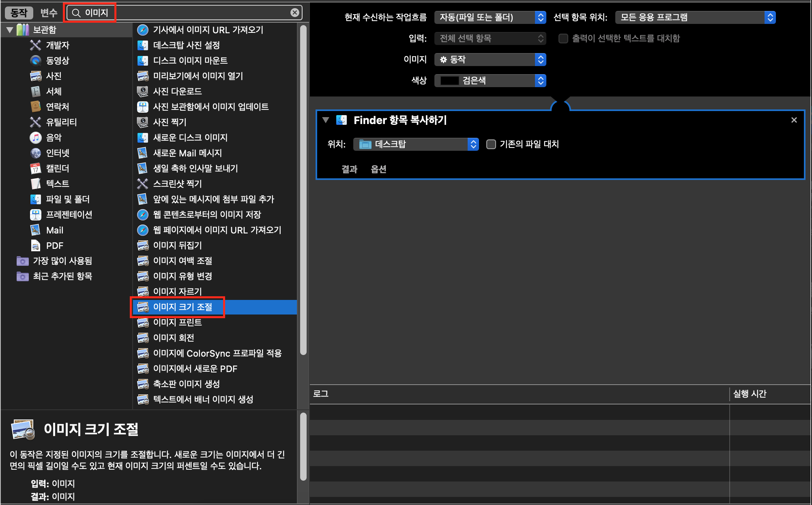Image resolution: width=812 pixels, height=505 pixels.
Task: Switch to the 변수 tab
Action: click(49, 13)
